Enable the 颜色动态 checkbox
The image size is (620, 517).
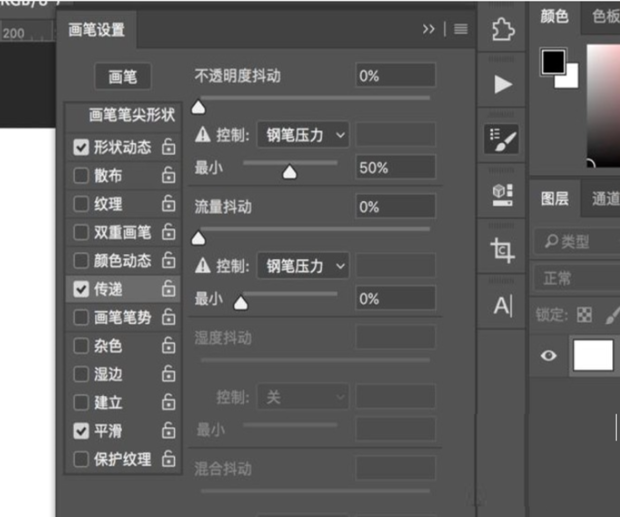(81, 261)
